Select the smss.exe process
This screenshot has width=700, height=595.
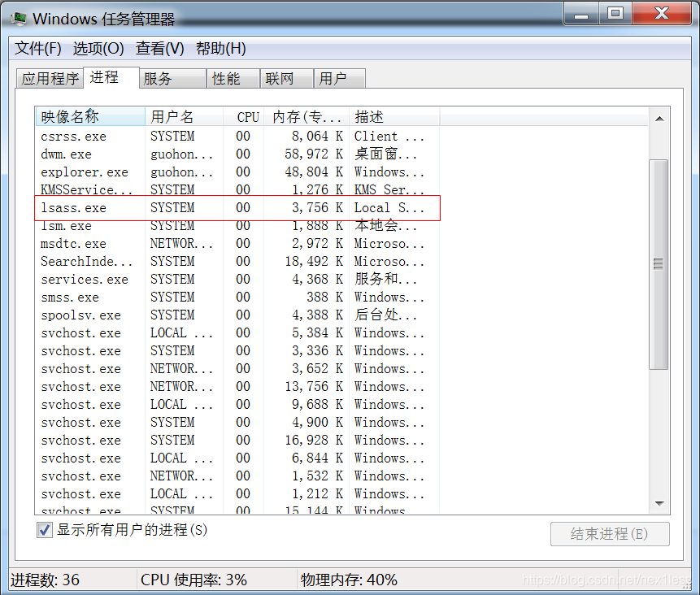(237, 297)
